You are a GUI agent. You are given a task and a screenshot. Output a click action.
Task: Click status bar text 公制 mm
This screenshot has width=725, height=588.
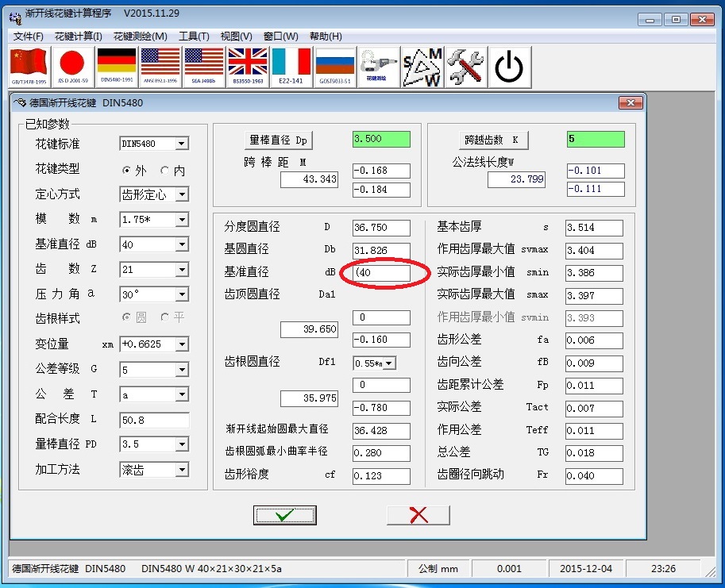438,569
